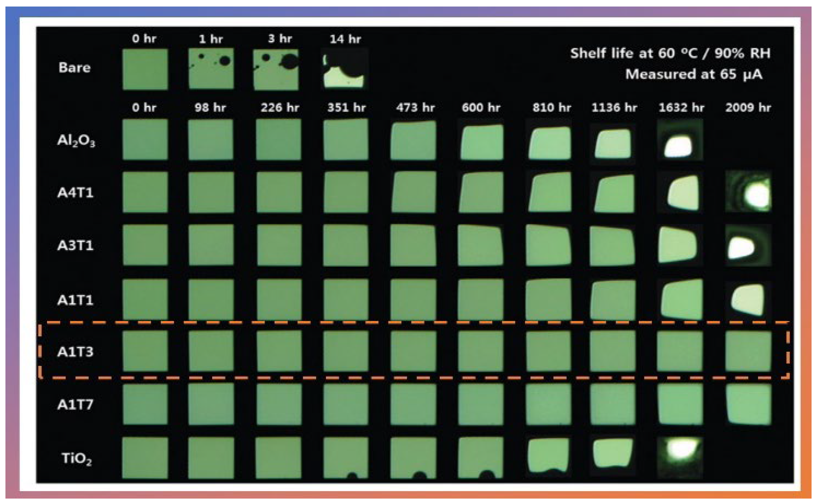Viewport: 817px width, 504px height.
Task: Click the Al2O3 1632 hr image
Action: coord(680,140)
